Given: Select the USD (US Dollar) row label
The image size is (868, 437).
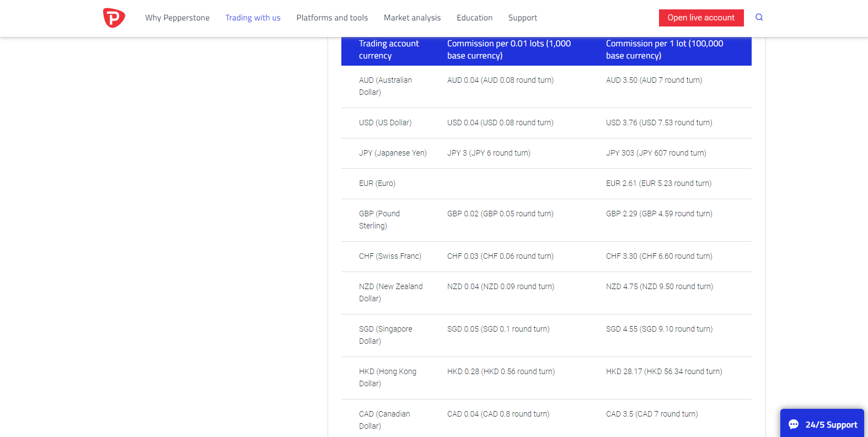Looking at the screenshot, I should pyautogui.click(x=385, y=122).
